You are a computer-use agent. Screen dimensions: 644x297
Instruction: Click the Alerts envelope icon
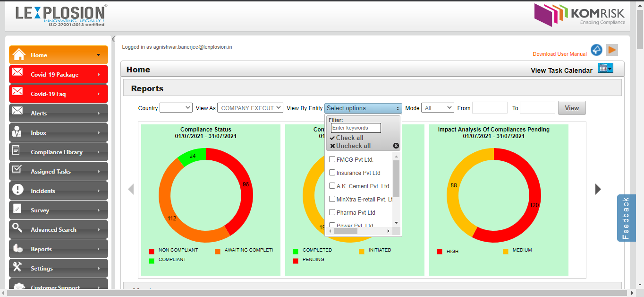18,111
